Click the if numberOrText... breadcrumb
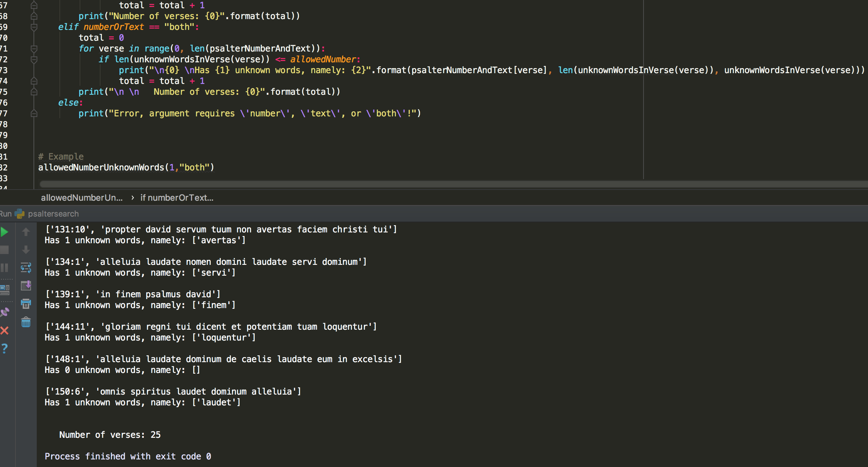Image resolution: width=868 pixels, height=467 pixels. pos(177,197)
